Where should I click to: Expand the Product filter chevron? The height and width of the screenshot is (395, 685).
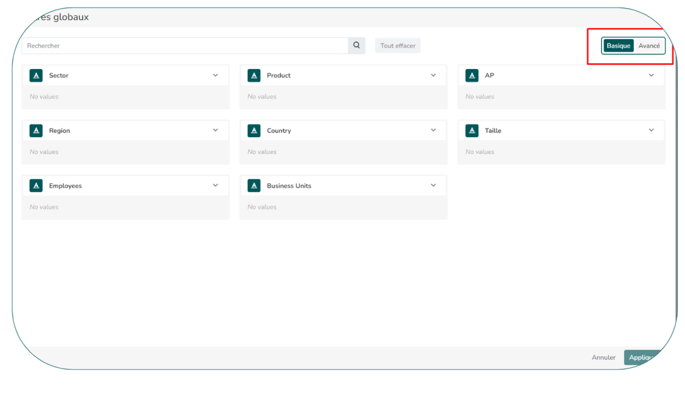tap(433, 75)
